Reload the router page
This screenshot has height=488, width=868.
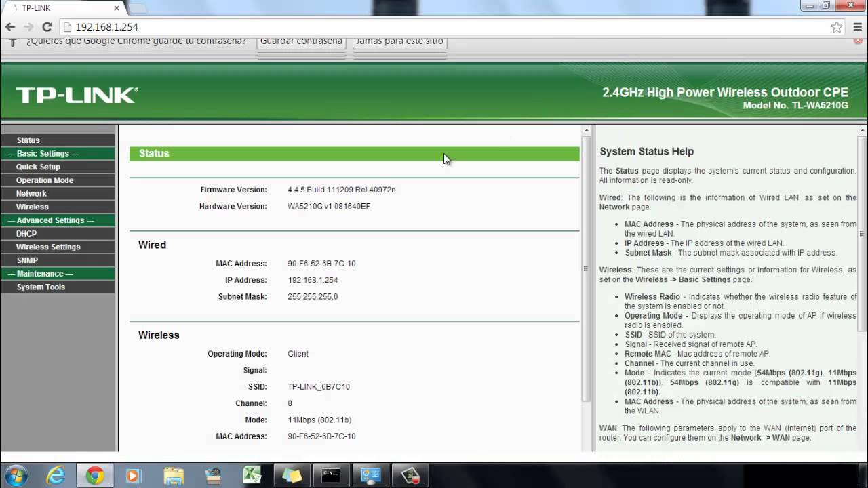click(47, 27)
